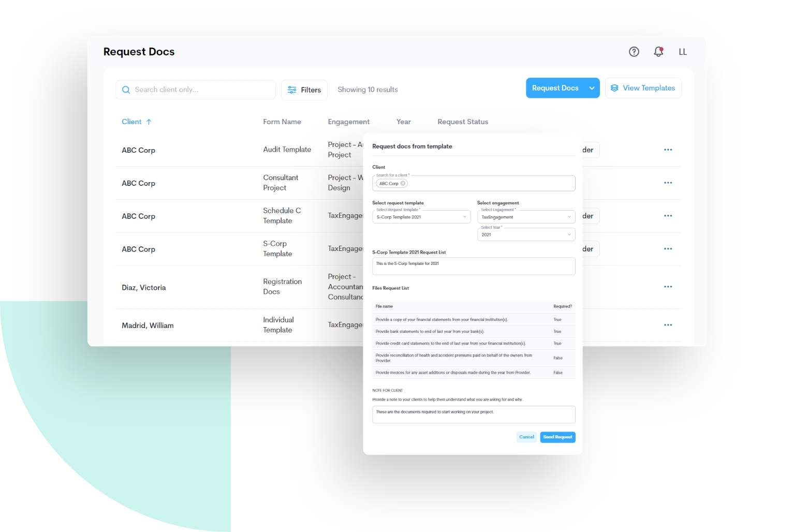Expand the Request Docs button dropdown arrow
794x532 pixels.
coord(592,88)
